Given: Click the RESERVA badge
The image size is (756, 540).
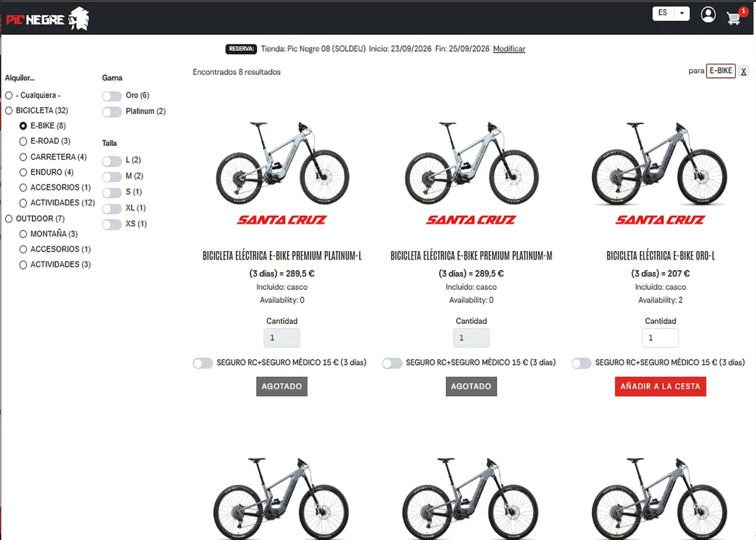Looking at the screenshot, I should pyautogui.click(x=242, y=49).
